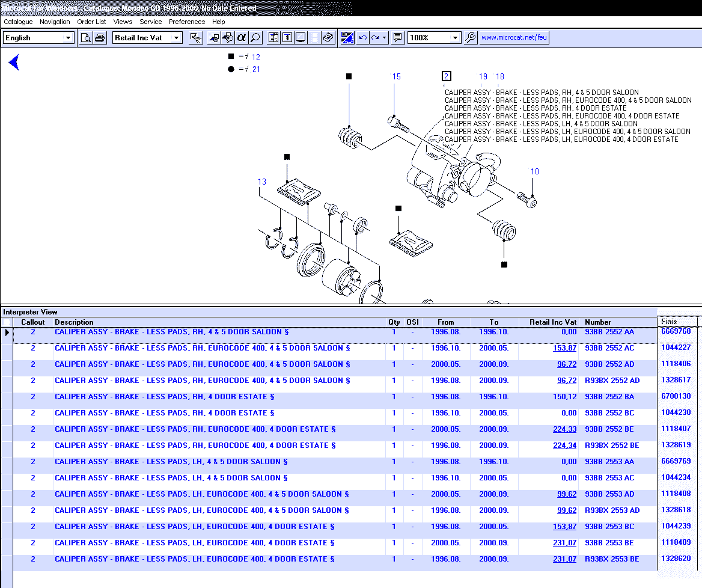Click the illustration view icon left of undo

click(x=347, y=38)
